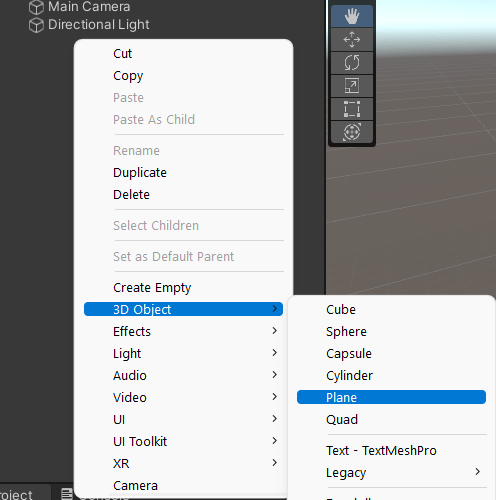Screen dimensions: 496x500
Task: Open the Audio submenu
Action: (x=183, y=376)
